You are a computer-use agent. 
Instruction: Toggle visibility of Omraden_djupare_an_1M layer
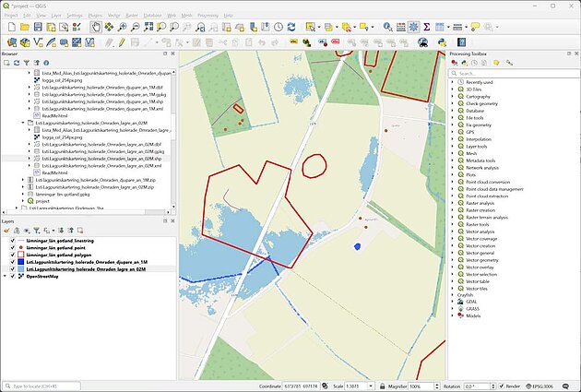[x=13, y=262]
